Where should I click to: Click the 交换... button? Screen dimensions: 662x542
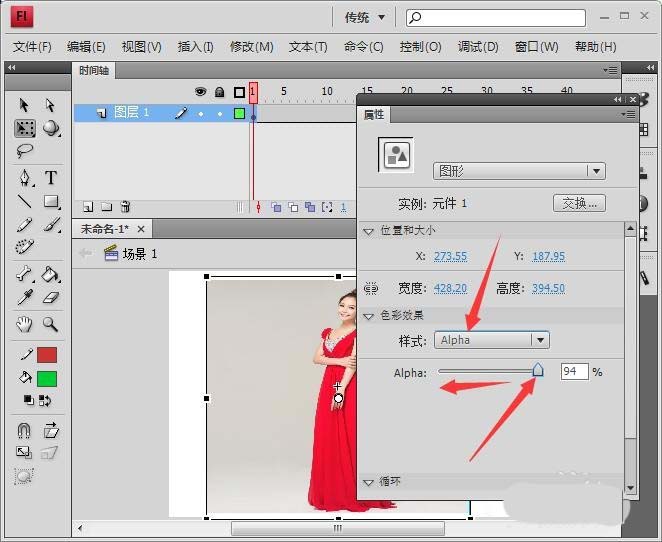pyautogui.click(x=579, y=203)
